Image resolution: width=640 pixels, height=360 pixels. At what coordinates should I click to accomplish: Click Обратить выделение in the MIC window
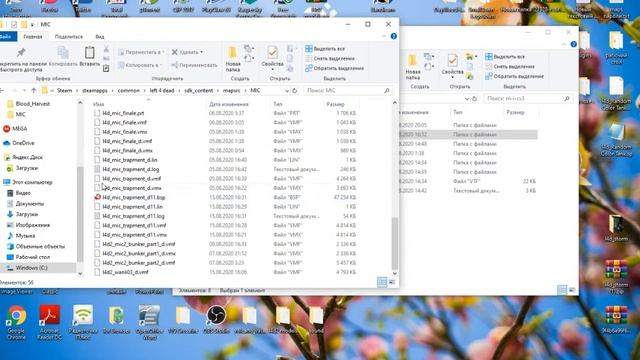[335, 68]
